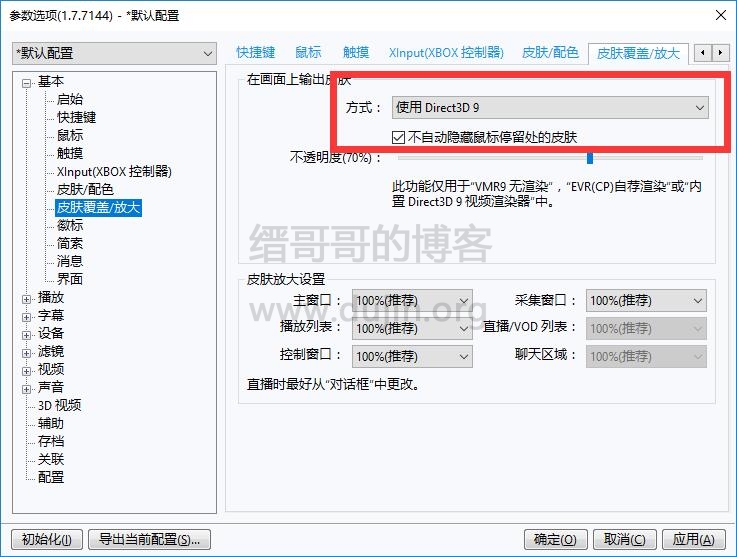737x557 pixels.
Task: Select the 设备 tree category
Action: click(51, 333)
